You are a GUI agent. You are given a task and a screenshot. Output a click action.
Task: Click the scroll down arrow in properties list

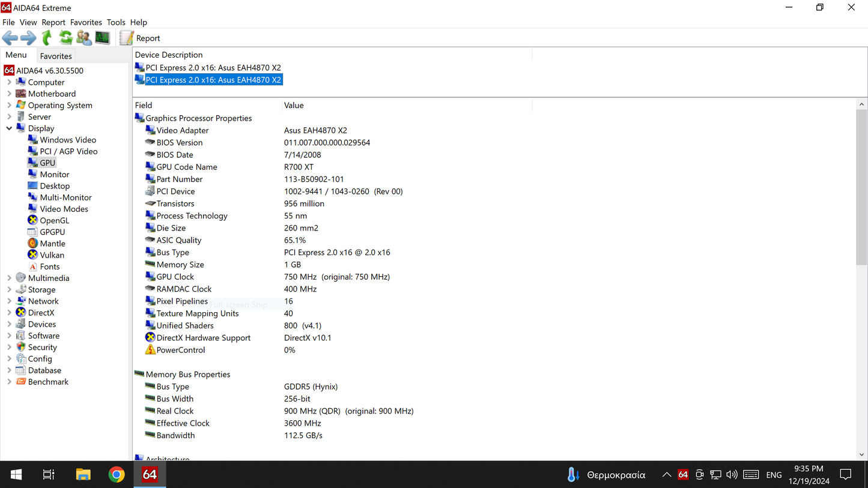(862, 454)
